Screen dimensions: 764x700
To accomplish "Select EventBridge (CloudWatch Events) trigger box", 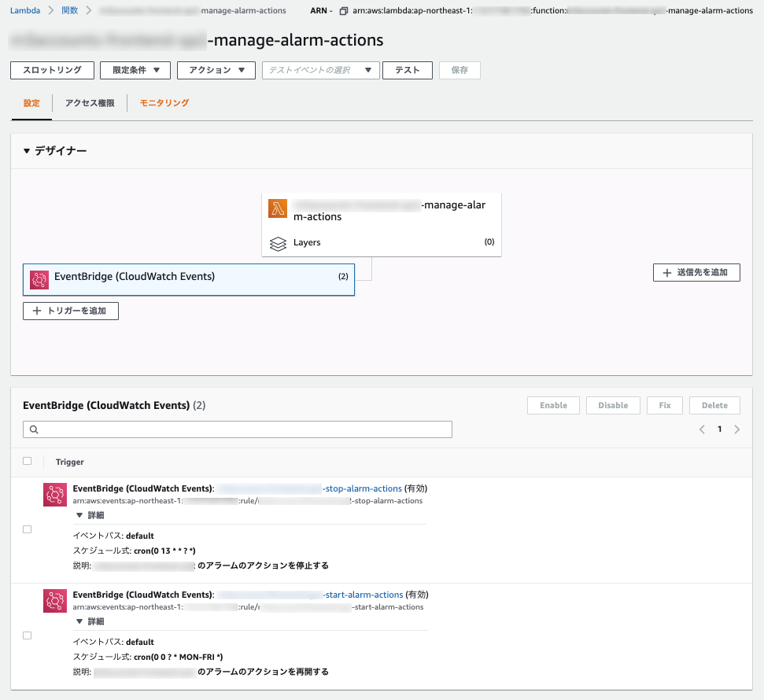I will [x=189, y=280].
